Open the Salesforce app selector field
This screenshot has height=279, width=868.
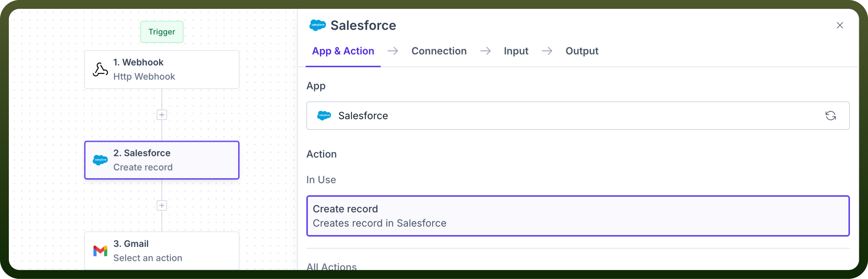tap(577, 116)
